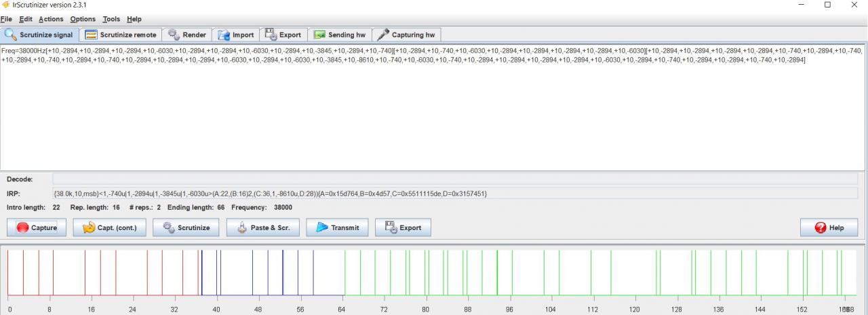
Task: Click the '# reps.:' label
Action: pos(140,207)
